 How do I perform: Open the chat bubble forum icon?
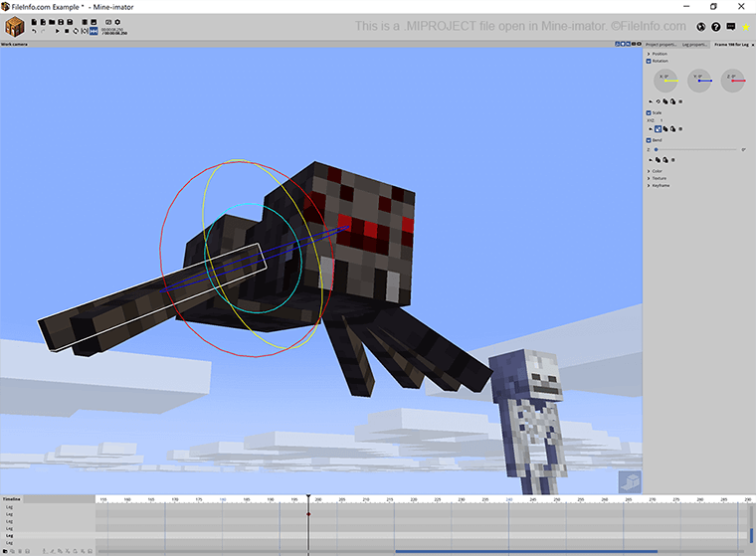point(731,27)
